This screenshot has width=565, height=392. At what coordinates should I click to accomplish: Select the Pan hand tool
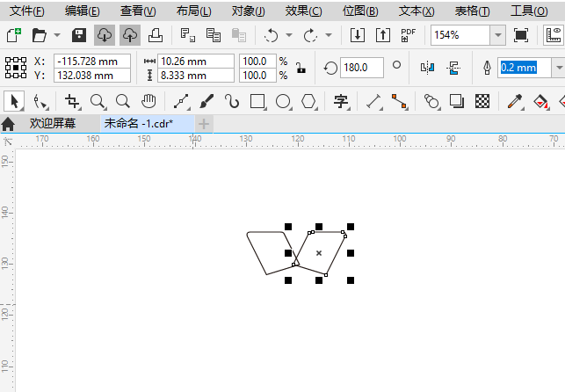click(148, 102)
